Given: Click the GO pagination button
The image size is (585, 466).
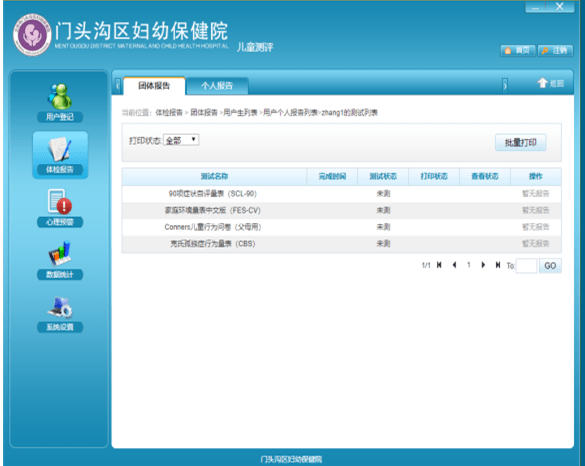Looking at the screenshot, I should 550,266.
